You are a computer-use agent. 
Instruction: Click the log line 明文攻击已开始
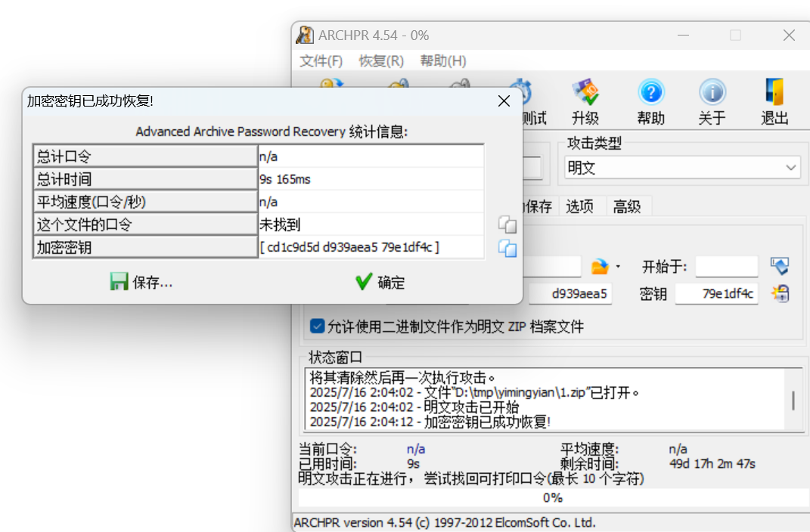pos(414,407)
